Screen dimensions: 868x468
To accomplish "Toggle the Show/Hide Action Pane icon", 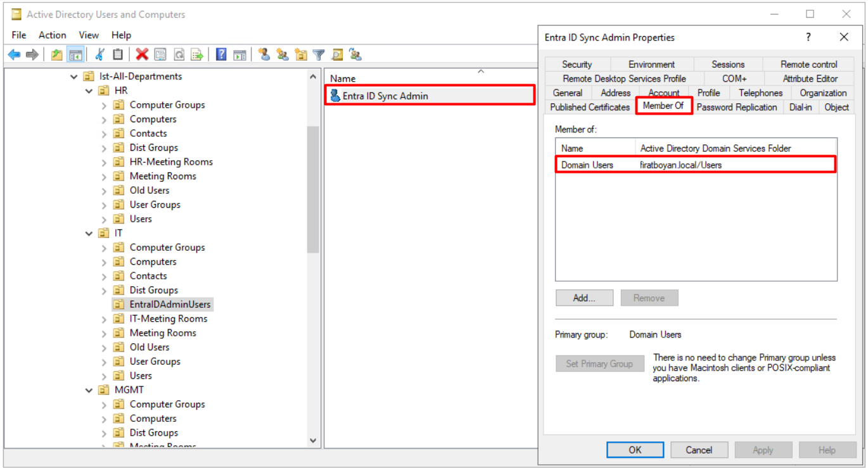I will coord(239,55).
